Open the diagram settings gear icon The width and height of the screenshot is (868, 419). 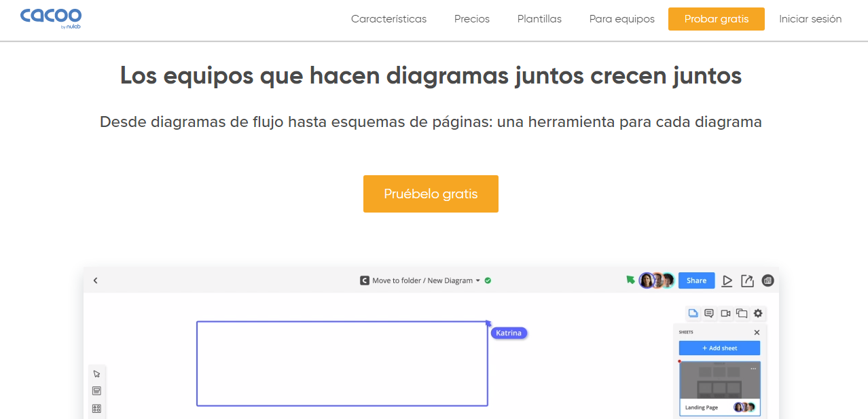pyautogui.click(x=757, y=313)
